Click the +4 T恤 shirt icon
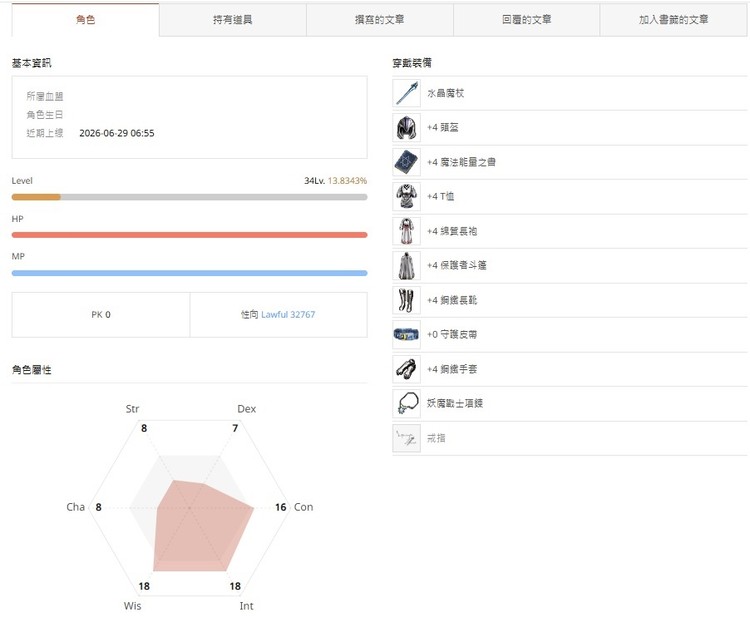 (407, 197)
